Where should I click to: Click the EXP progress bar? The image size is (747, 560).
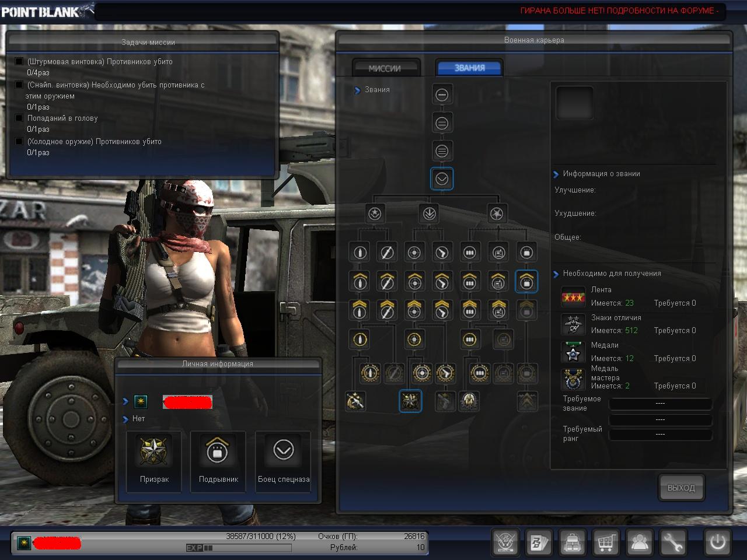pos(239,548)
